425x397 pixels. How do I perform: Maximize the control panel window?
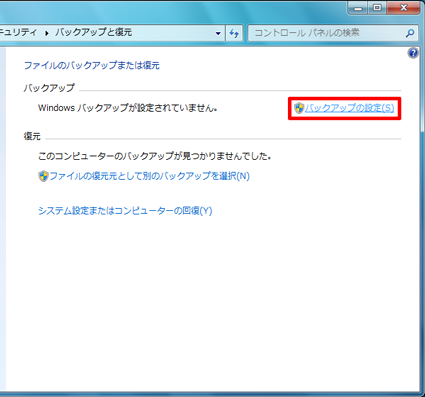click(x=377, y=8)
